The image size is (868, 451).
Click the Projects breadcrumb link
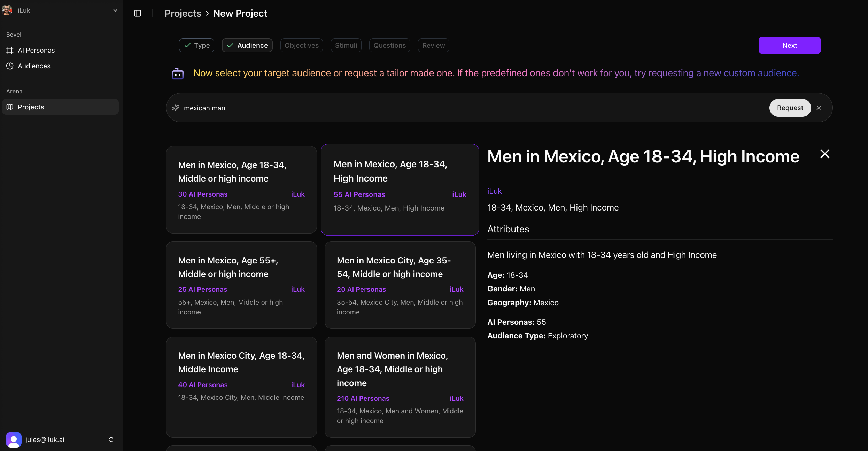(183, 13)
